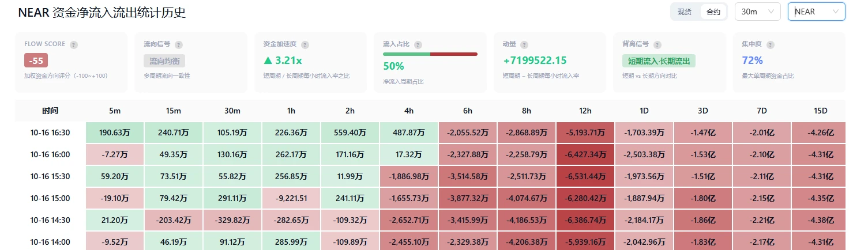Select the 10-16 16:30 row time
868x250 pixels.
tap(50, 132)
